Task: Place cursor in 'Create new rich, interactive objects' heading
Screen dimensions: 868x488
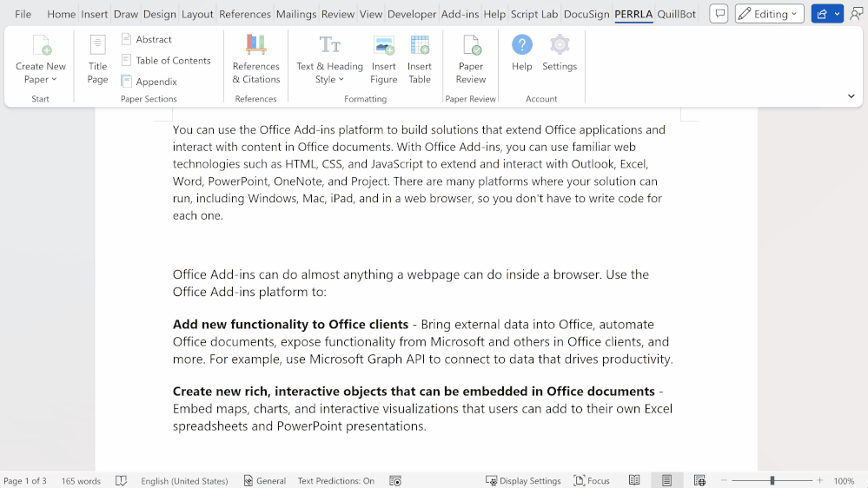Action: 414,391
